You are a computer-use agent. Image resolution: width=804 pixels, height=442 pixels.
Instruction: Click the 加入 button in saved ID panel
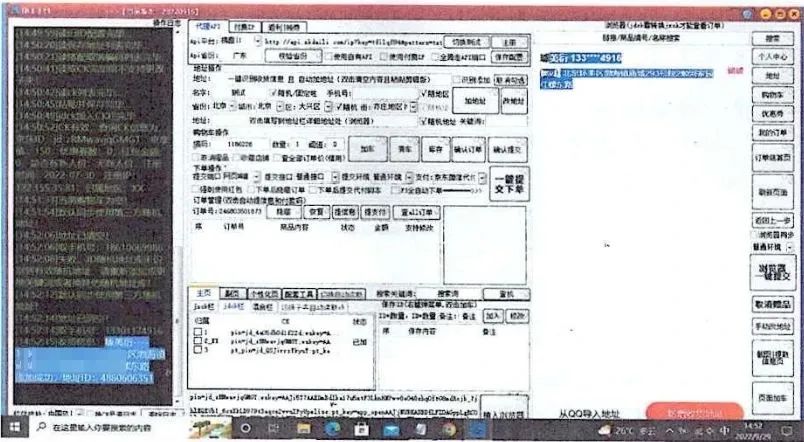point(492,316)
